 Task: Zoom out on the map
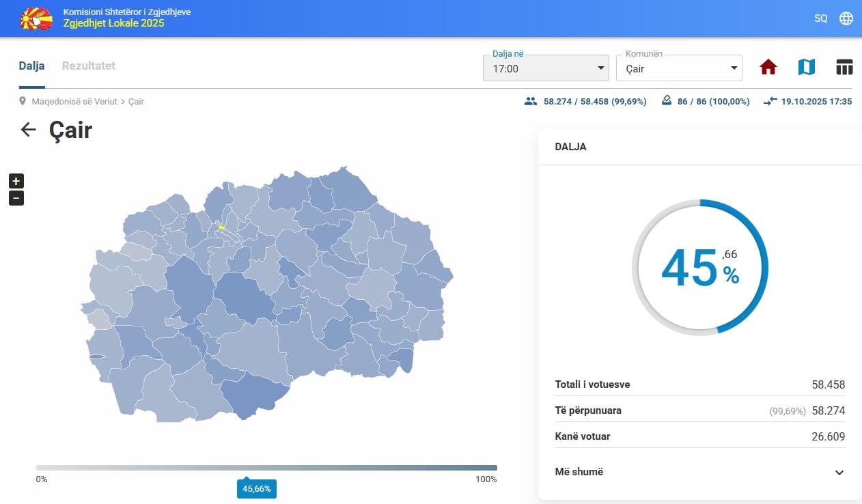click(x=16, y=198)
